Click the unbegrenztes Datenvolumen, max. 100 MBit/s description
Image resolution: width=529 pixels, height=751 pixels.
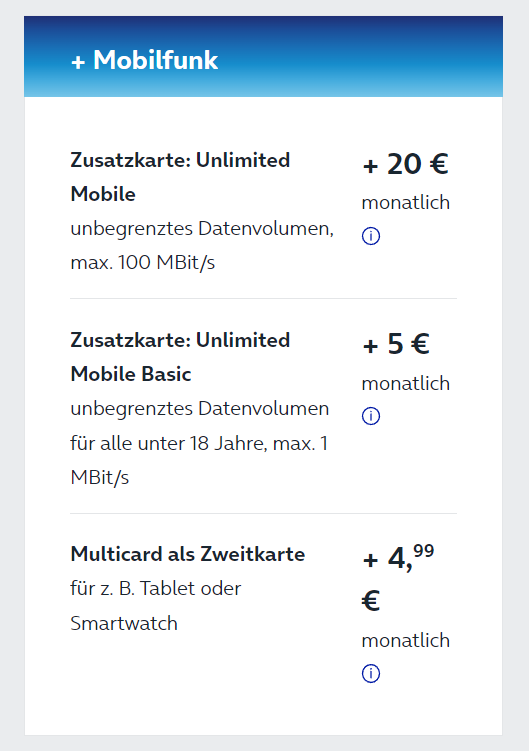[x=202, y=245]
